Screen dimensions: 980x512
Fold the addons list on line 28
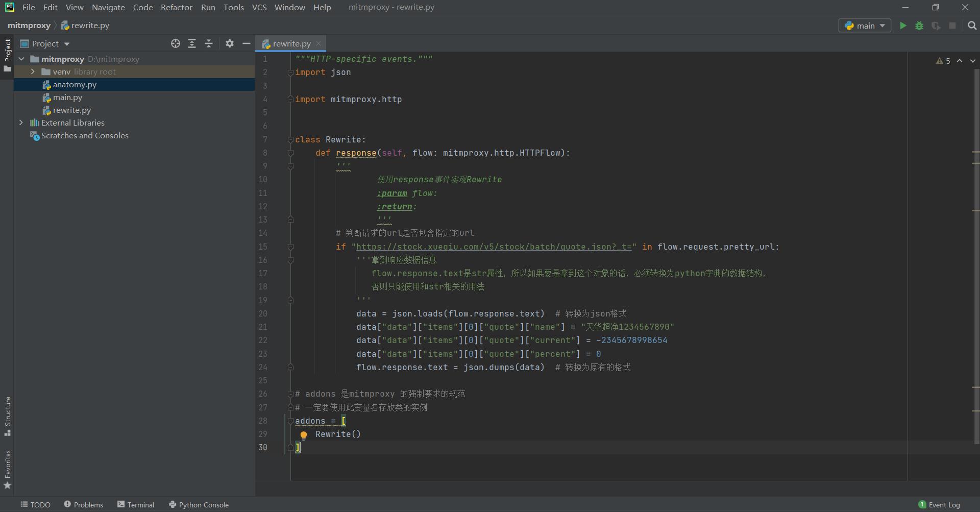click(290, 421)
